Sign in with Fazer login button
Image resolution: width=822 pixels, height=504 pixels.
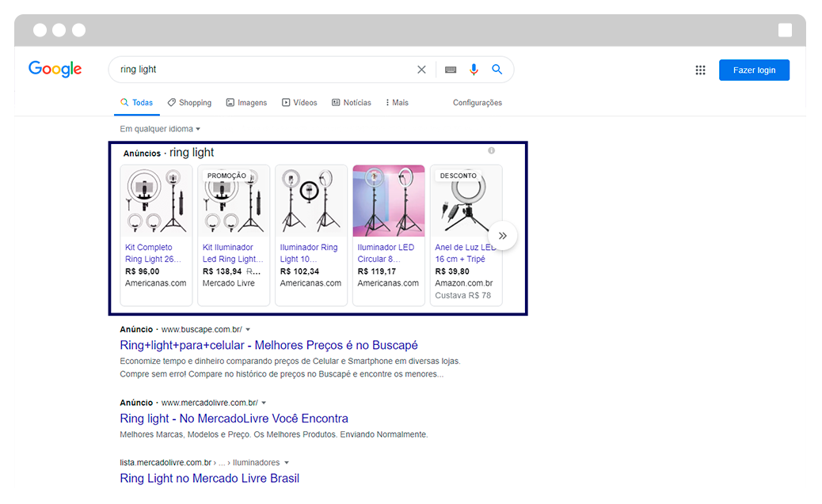pos(754,70)
